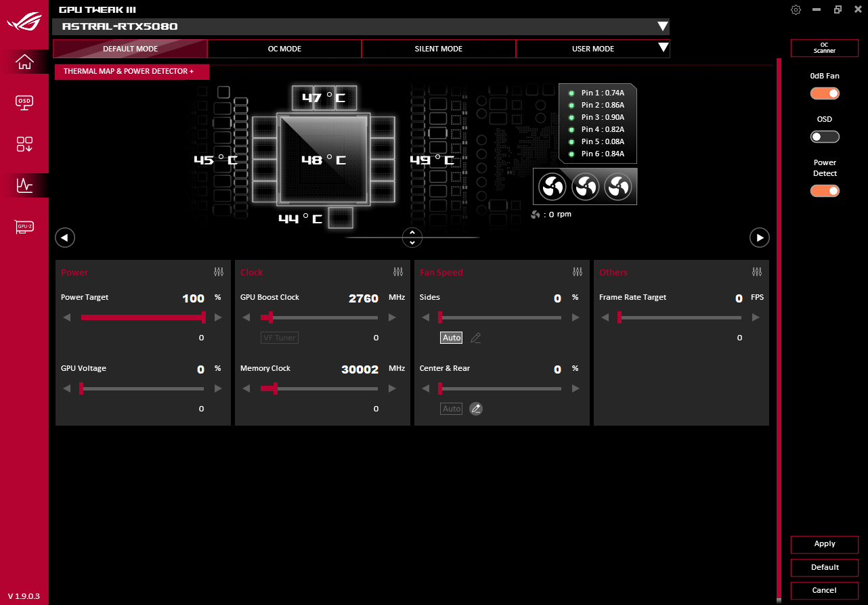Viewport: 868px width, 605px height.
Task: Open the monitoring graph sidebar icon
Action: (24, 185)
